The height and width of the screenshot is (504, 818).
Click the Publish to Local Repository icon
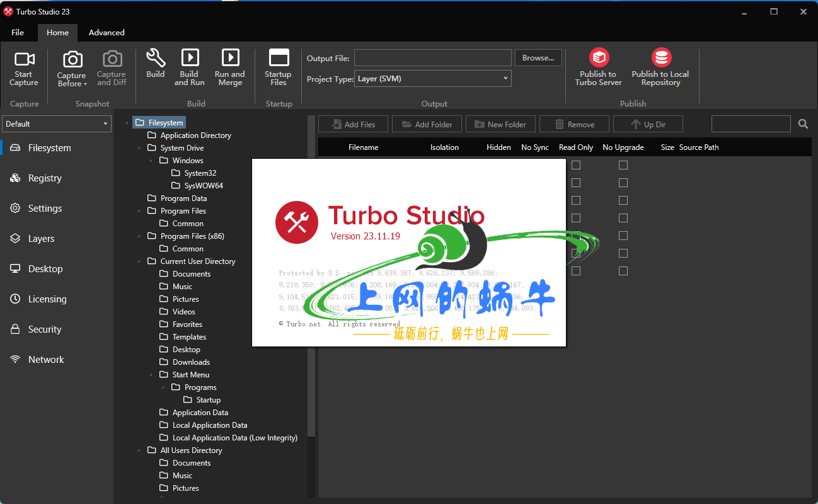(661, 58)
